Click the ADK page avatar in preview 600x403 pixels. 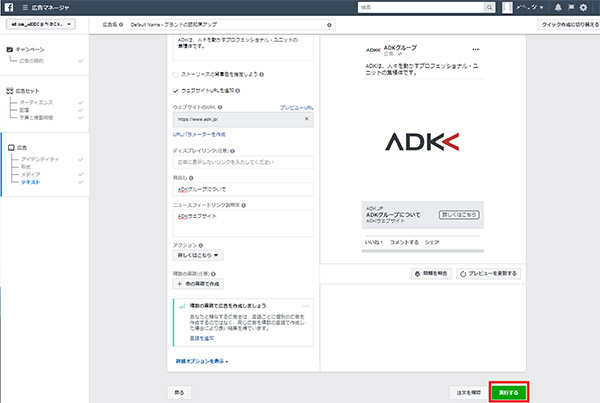pyautogui.click(x=373, y=50)
